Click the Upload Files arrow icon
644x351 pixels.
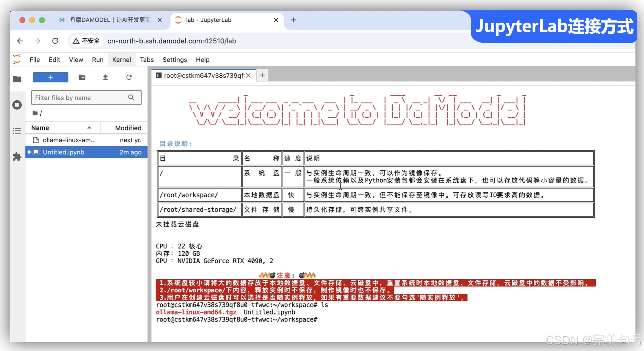(105, 77)
